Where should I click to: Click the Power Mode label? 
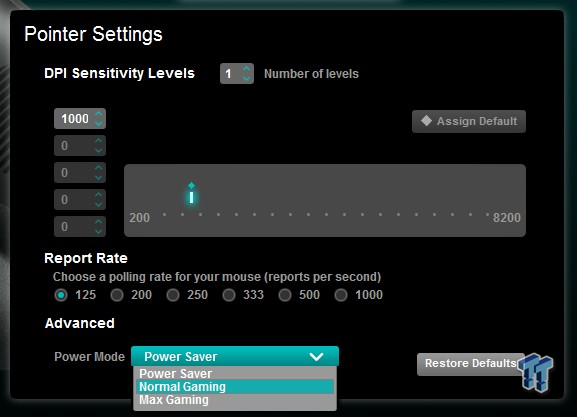(89, 357)
